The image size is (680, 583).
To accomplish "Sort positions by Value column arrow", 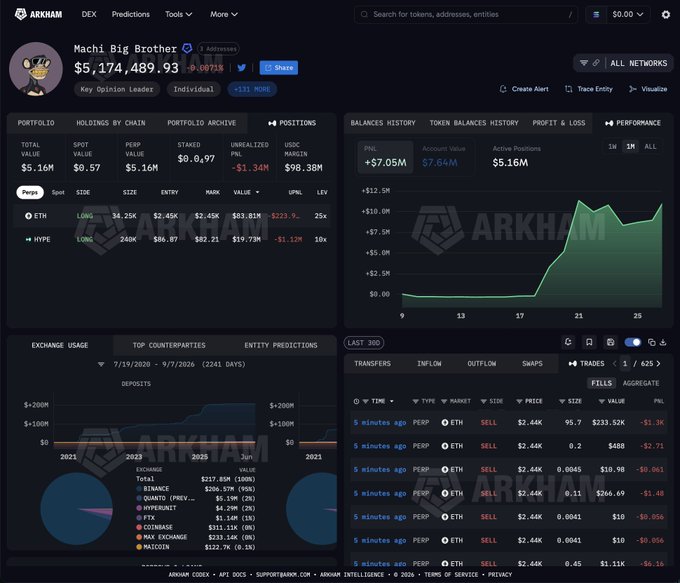I will tap(257, 192).
